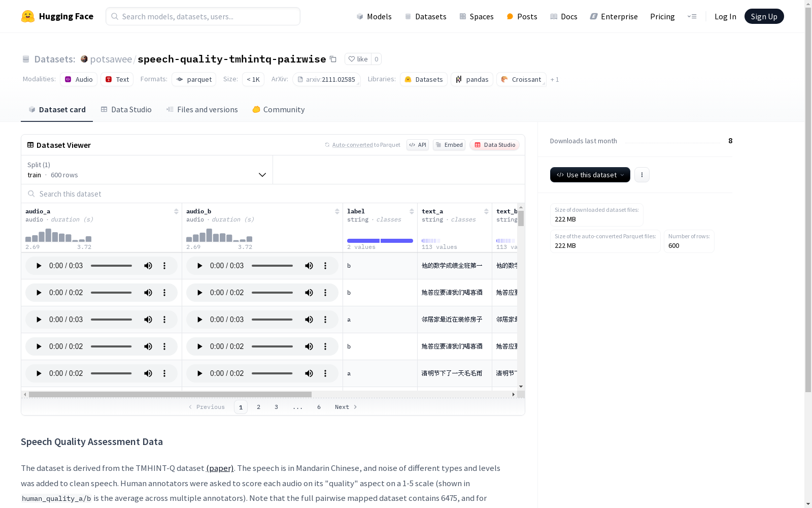This screenshot has width=812, height=508.
Task: Open Datasets in the top navigation
Action: 425,16
